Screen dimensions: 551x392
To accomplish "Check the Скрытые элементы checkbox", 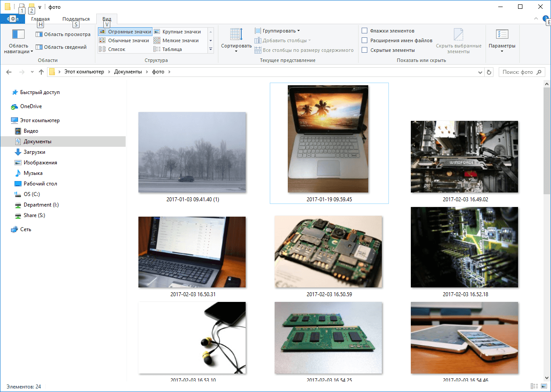I will coord(364,50).
